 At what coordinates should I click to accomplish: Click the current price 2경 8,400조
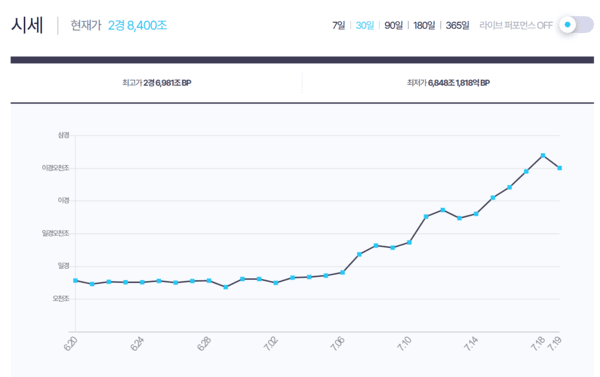pyautogui.click(x=137, y=26)
